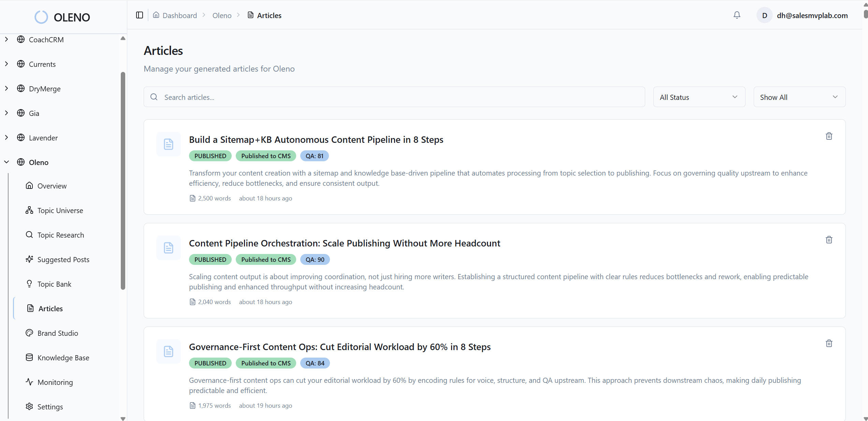
Task: Open the Show All filter dropdown
Action: coord(799,97)
